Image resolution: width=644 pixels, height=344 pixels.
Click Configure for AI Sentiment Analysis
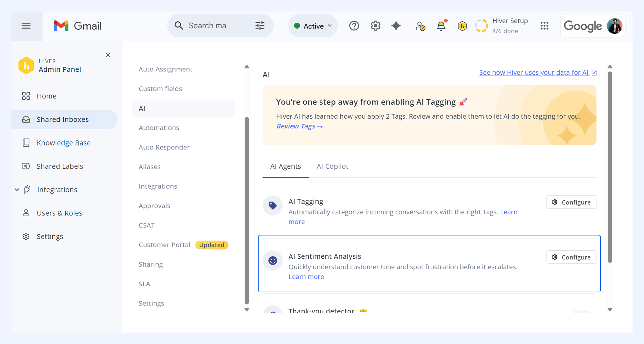click(x=571, y=257)
